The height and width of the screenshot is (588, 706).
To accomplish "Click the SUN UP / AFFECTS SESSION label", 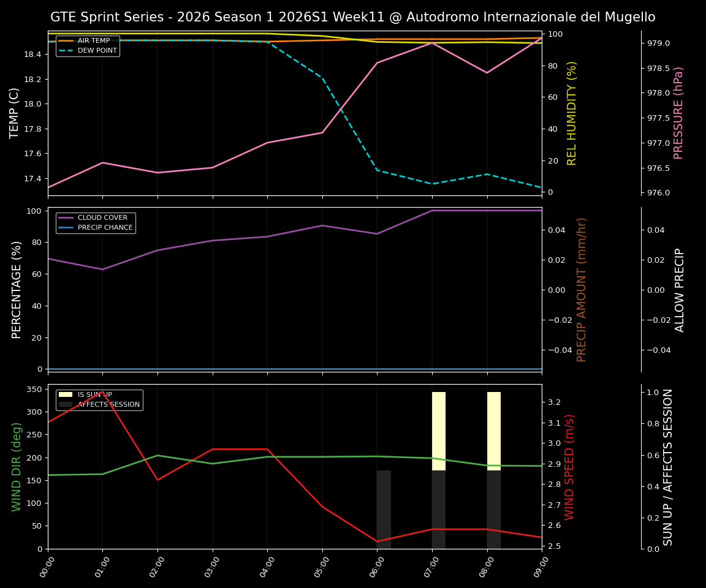I will point(667,469).
